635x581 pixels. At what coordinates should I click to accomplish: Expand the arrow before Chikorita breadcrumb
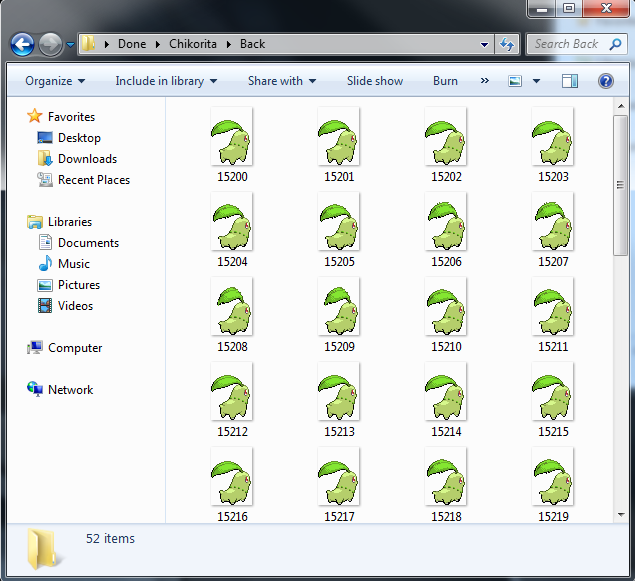click(x=158, y=44)
